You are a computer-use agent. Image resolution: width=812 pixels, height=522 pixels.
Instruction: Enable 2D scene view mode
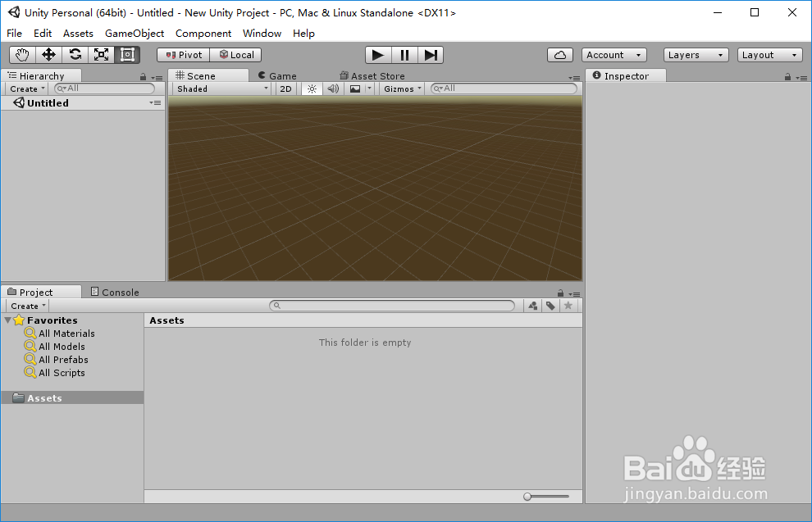click(x=285, y=88)
